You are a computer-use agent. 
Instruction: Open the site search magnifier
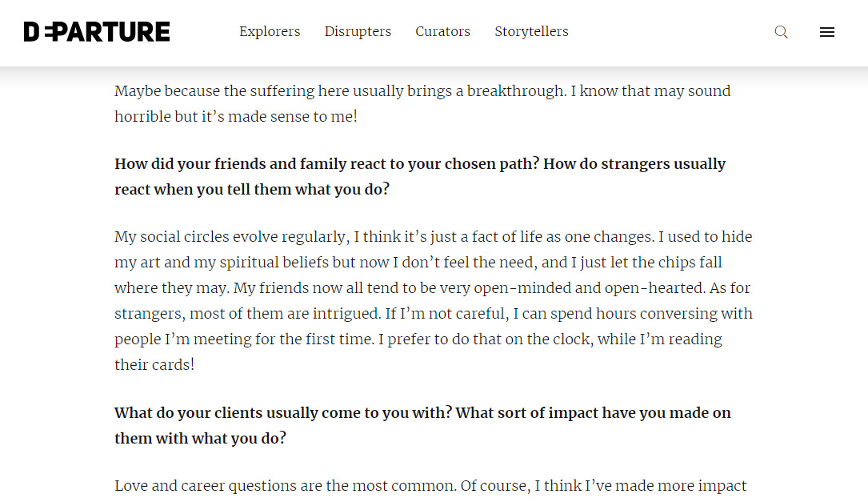click(x=781, y=31)
